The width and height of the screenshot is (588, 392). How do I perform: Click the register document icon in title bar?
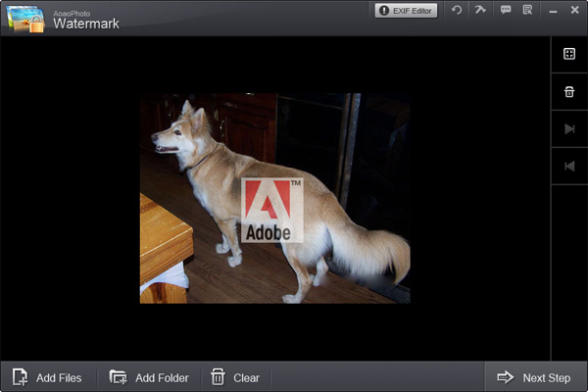(527, 10)
